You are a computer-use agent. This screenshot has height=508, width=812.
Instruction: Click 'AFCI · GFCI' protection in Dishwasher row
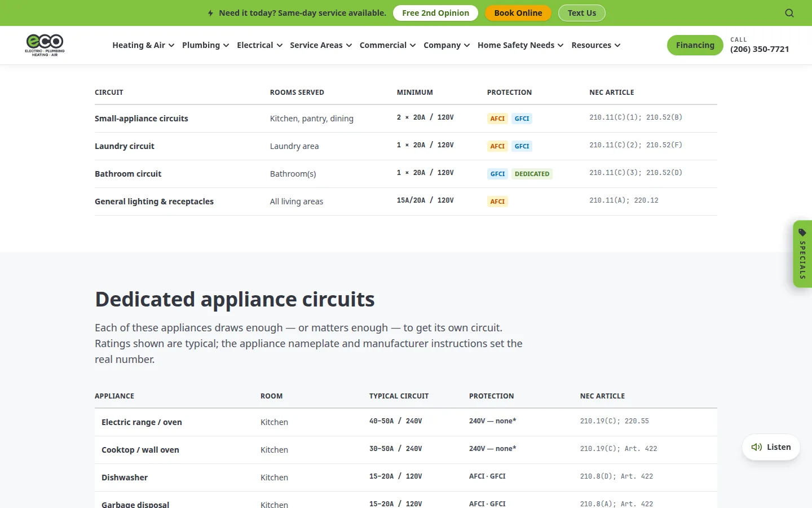[x=487, y=476]
